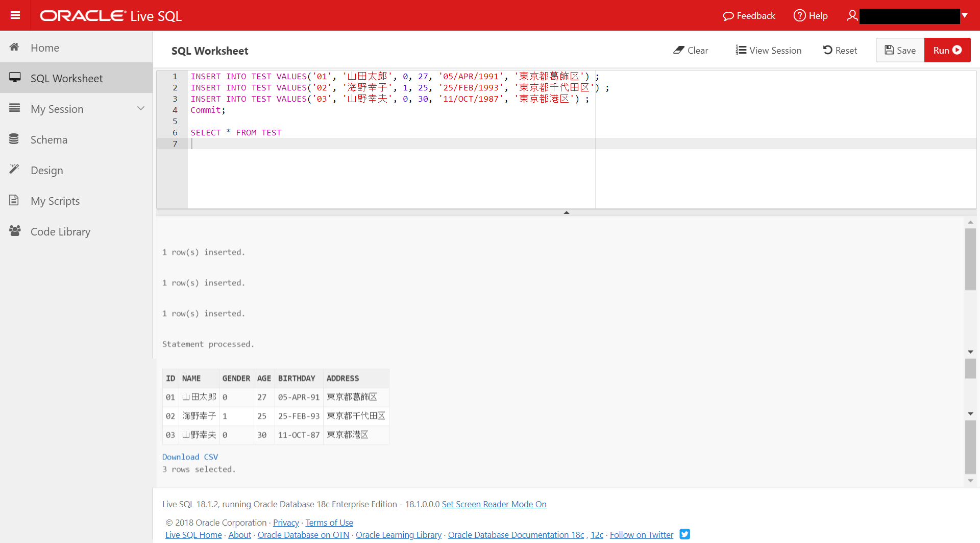Click the results pane vertical scrollbar
Image resolution: width=980 pixels, height=543 pixels.
click(970, 259)
